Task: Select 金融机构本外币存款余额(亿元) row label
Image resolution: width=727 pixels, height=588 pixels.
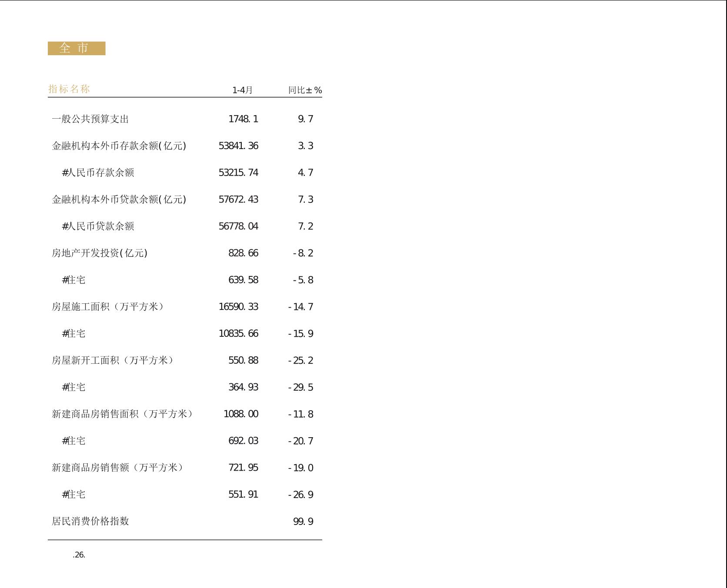Action: coord(119,146)
